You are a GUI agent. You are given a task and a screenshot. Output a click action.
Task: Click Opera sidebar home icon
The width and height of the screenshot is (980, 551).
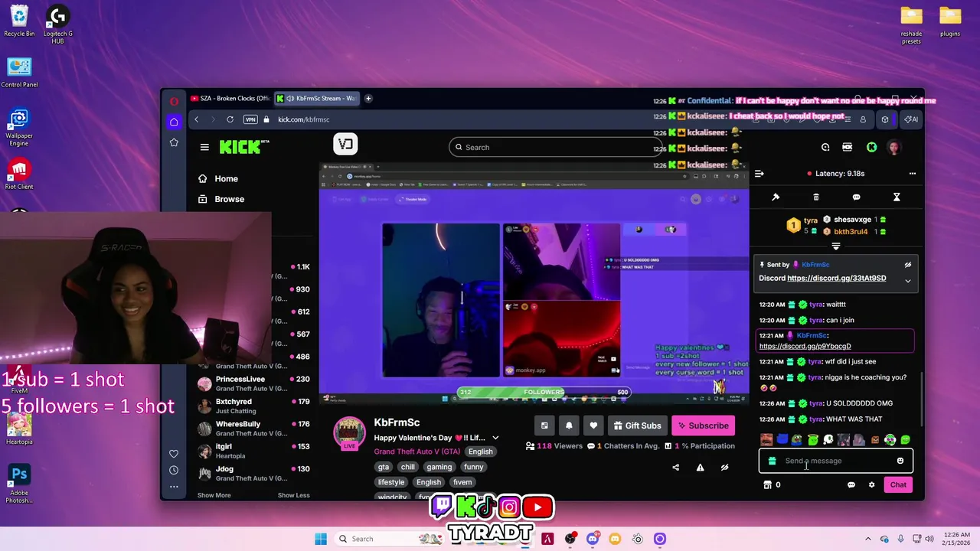pyautogui.click(x=174, y=122)
